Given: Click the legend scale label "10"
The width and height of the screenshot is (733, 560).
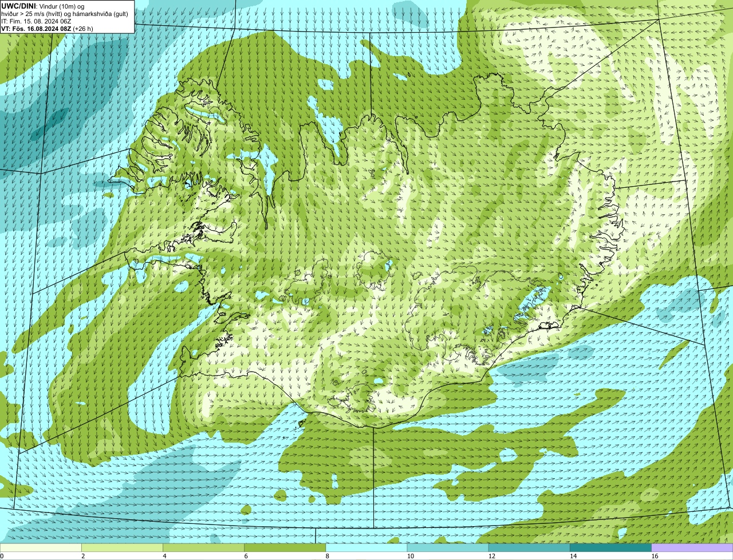Looking at the screenshot, I should (x=410, y=556).
